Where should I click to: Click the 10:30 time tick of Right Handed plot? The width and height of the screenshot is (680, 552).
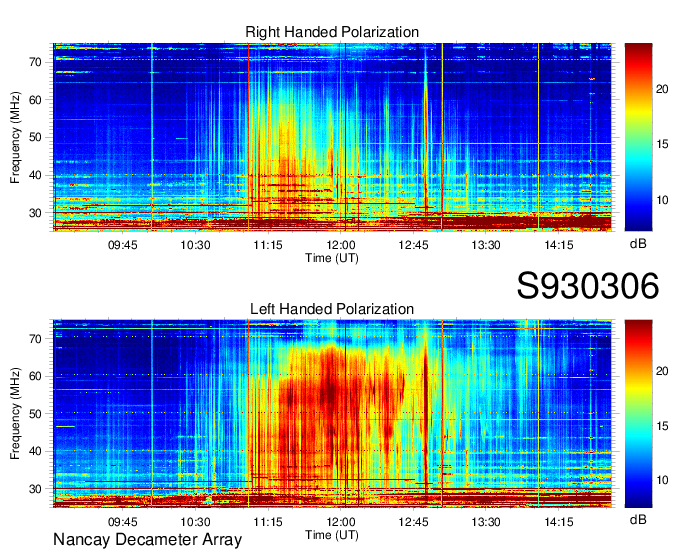click(195, 245)
